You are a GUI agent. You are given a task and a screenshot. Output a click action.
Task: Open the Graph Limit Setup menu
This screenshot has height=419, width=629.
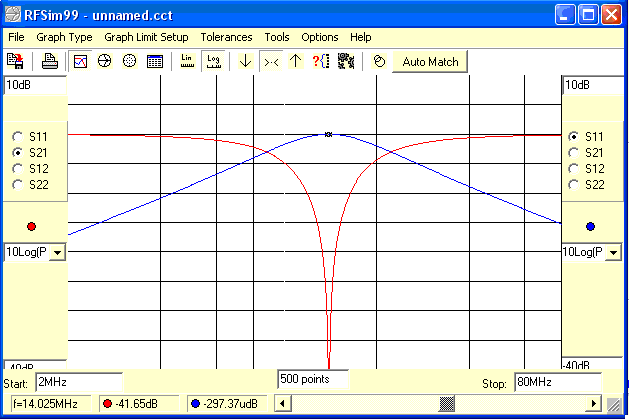(x=146, y=37)
